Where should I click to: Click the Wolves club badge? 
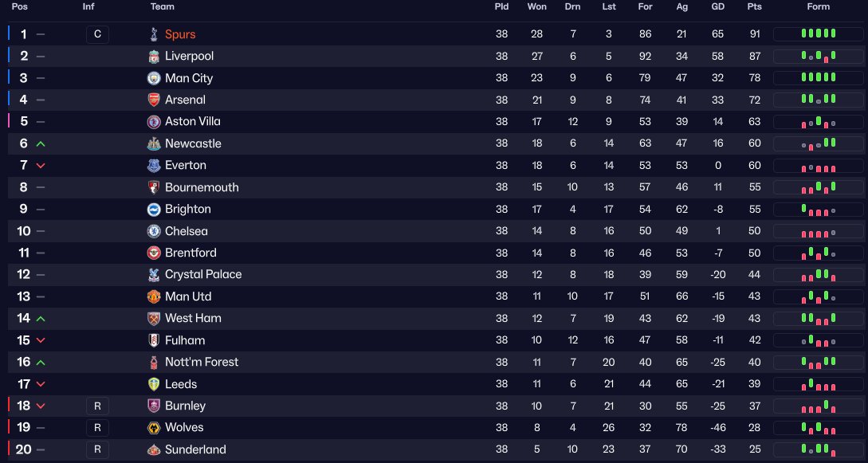154,428
